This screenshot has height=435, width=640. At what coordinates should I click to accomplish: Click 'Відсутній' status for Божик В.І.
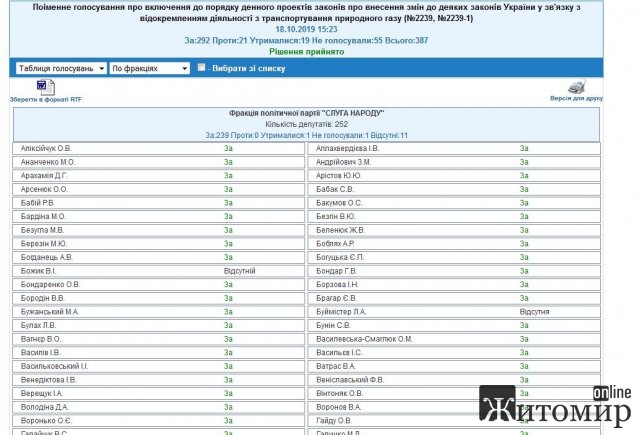[x=240, y=271]
